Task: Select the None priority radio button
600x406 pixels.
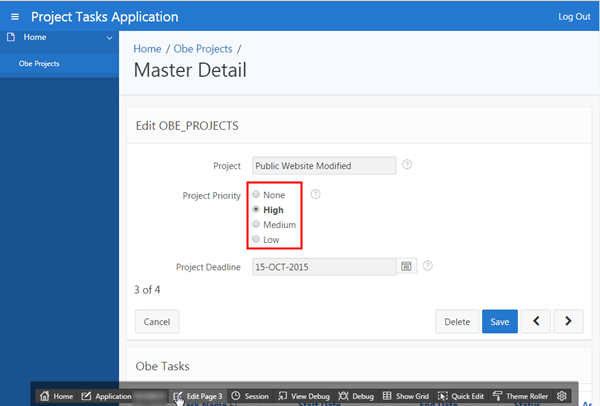Action: coord(257,194)
